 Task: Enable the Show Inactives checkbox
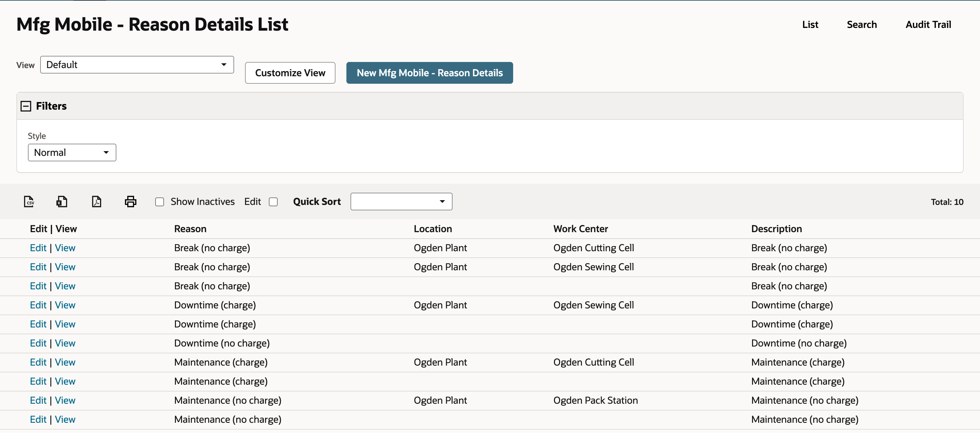(159, 202)
